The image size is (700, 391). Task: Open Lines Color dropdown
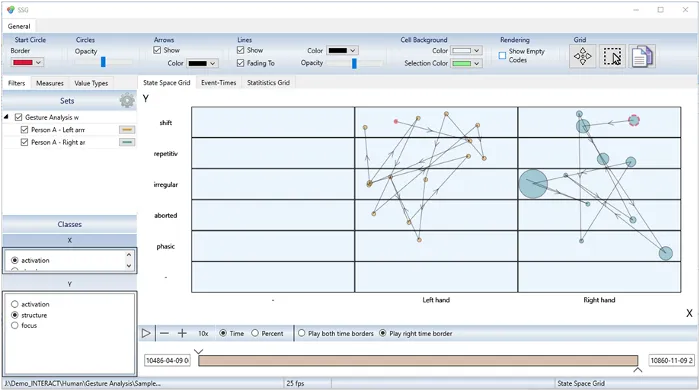[342, 50]
